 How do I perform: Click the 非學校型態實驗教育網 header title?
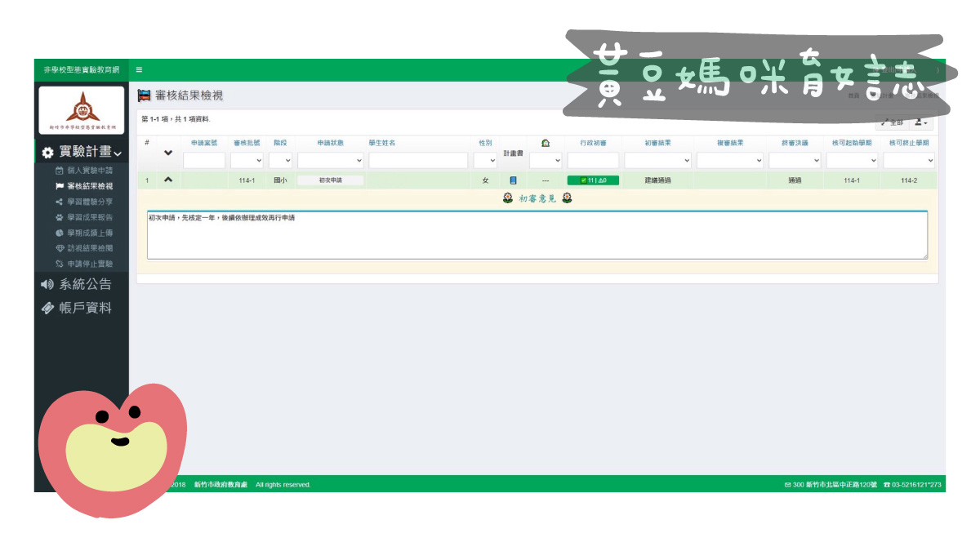pos(82,70)
